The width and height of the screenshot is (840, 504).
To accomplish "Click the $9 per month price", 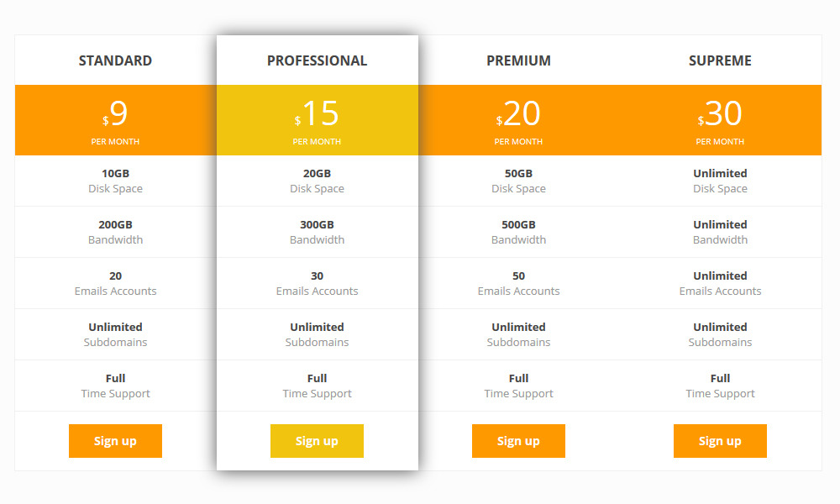I will (x=115, y=120).
